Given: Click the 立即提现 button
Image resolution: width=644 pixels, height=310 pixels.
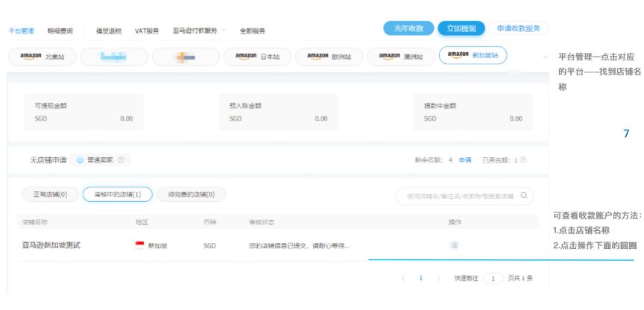Looking at the screenshot, I should coord(461,28).
